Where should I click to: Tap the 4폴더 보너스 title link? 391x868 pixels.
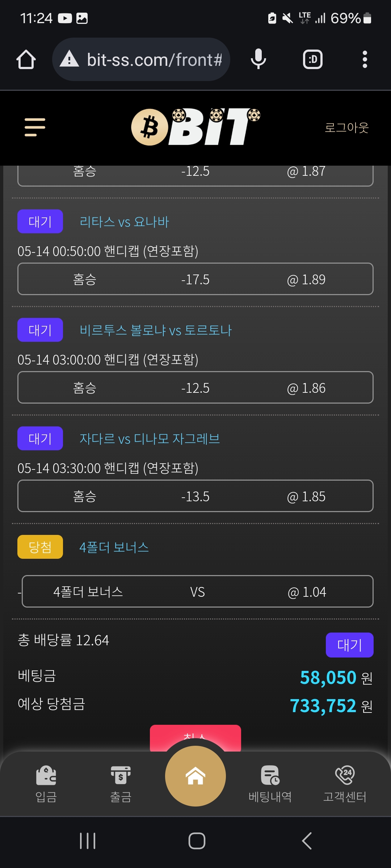point(114,547)
